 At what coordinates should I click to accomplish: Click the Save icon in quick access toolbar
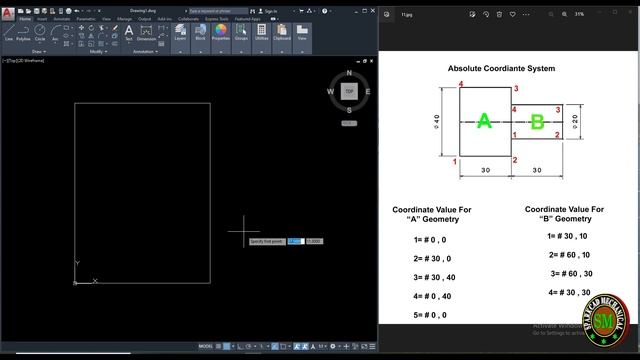point(36,11)
